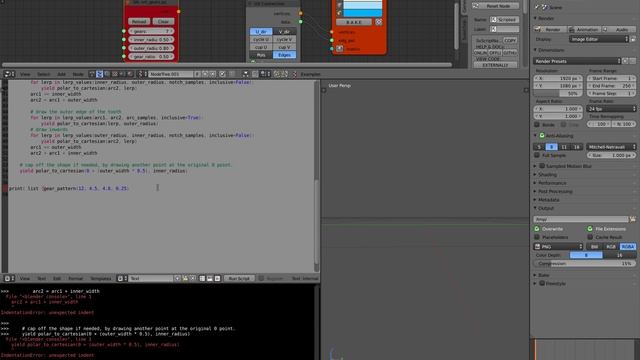Click the Clear button on the red node
The width and height of the screenshot is (640, 360).
click(x=163, y=21)
